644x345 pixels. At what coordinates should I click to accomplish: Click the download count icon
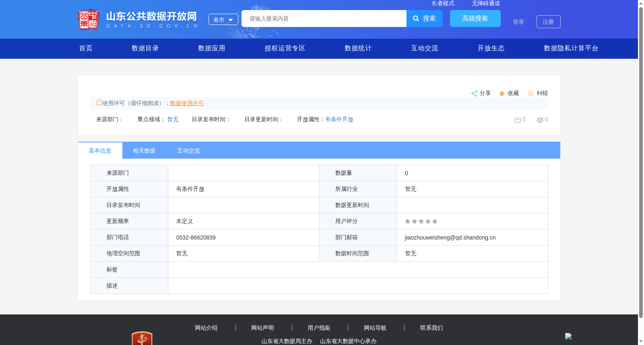tap(517, 120)
